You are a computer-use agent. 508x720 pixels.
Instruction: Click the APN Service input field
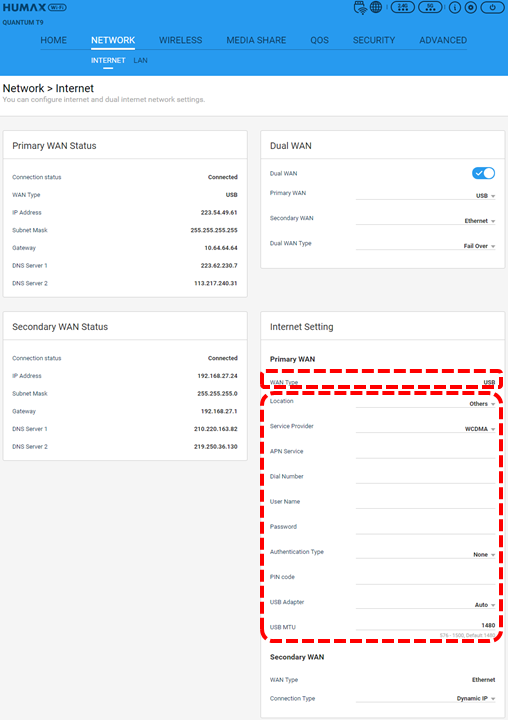425,452
